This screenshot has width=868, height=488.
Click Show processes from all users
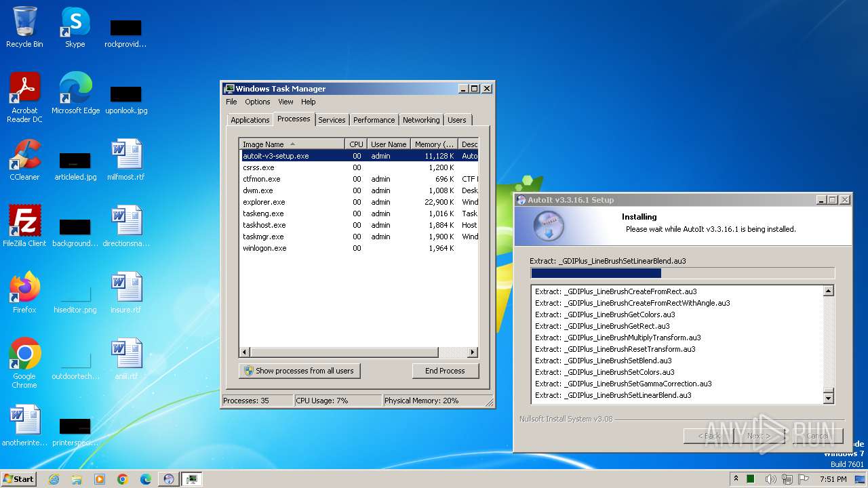pos(299,371)
